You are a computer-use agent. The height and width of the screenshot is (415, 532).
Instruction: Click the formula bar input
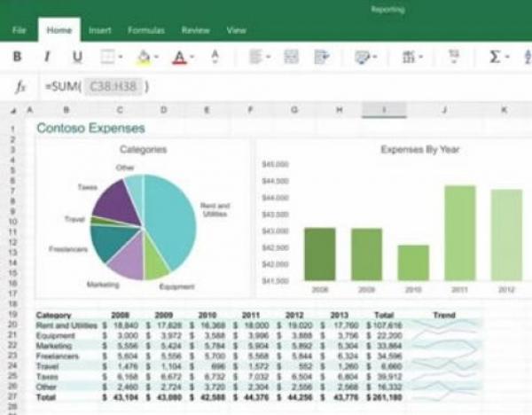point(285,87)
